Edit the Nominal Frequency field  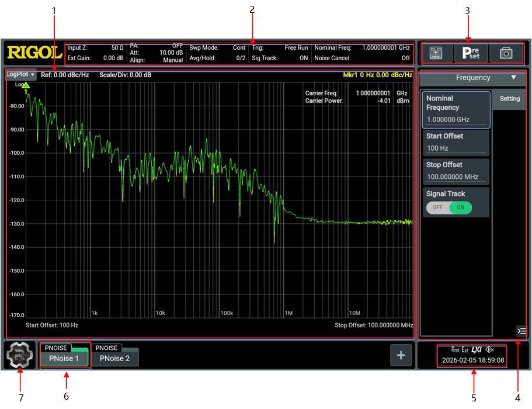point(456,109)
